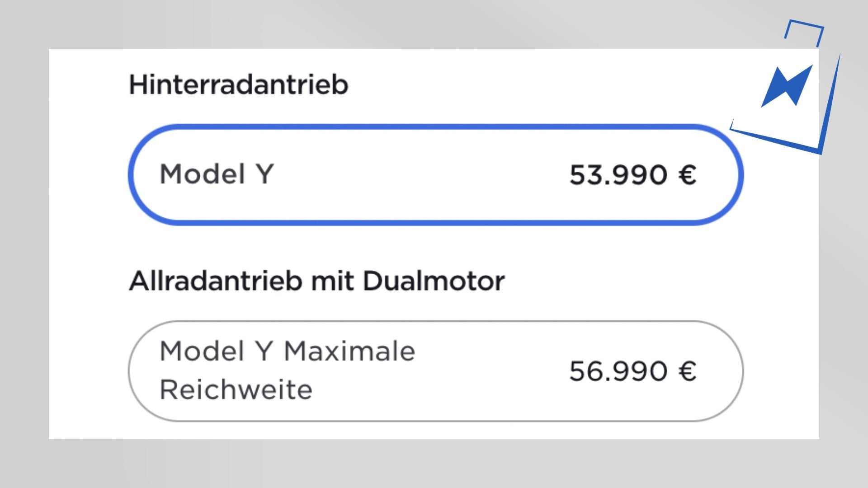Click the gray border of the Maximale Reichweite pill
The width and height of the screenshot is (868, 488).
click(436, 322)
